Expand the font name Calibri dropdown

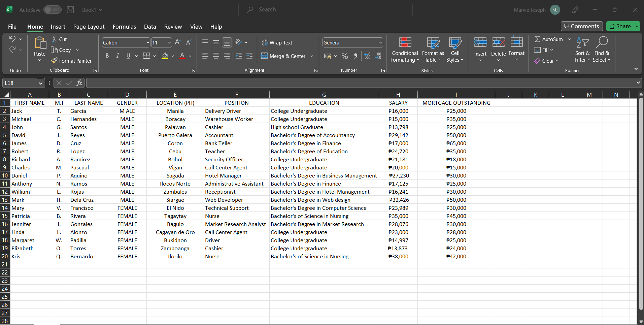[x=148, y=42]
